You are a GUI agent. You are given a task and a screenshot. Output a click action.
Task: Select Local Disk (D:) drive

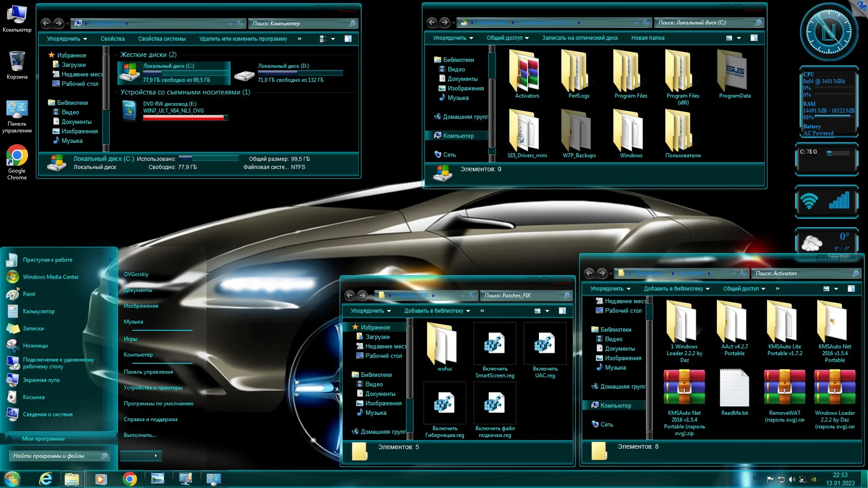click(x=283, y=72)
